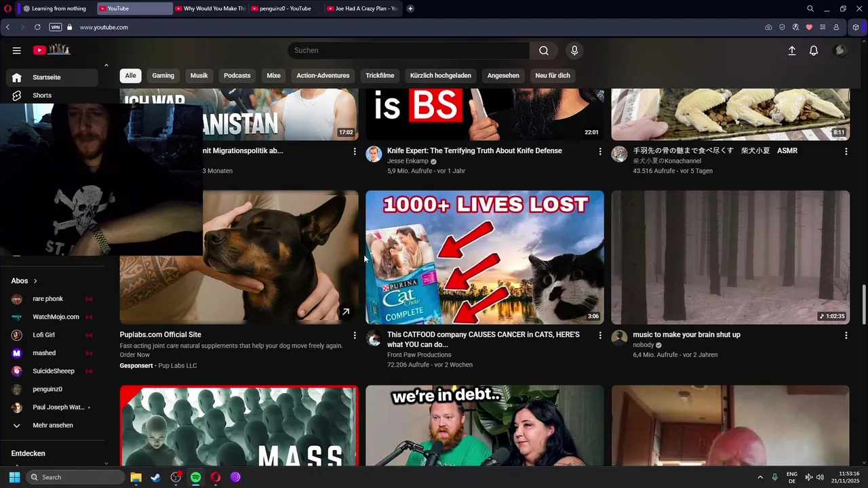Open Lofi Girl subscription
The width and height of the screenshot is (868, 488).
pos(52,335)
